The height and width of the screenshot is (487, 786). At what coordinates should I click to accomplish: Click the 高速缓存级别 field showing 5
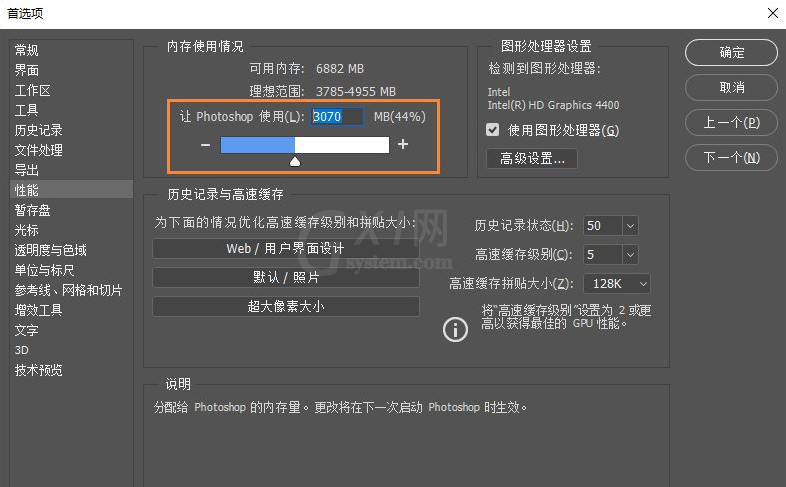click(603, 255)
